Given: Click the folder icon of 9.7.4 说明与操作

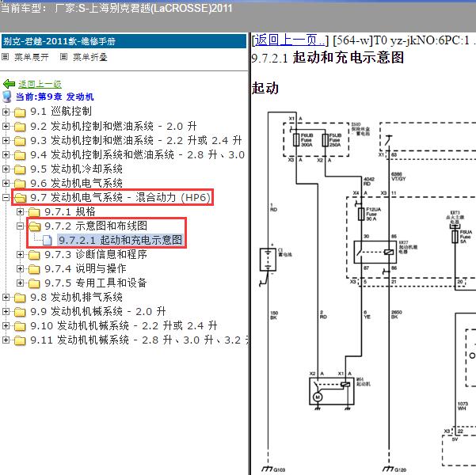Looking at the screenshot, I should (34, 269).
